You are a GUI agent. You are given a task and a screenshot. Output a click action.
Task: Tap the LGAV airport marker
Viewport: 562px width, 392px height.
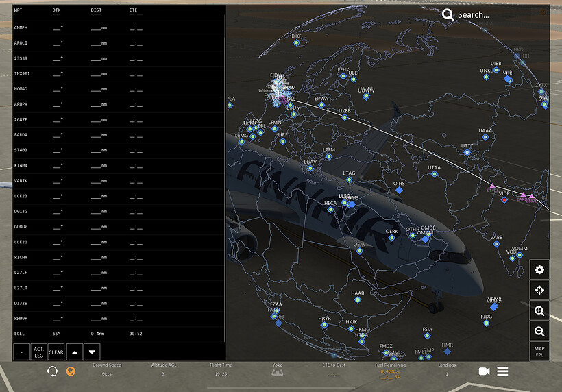[310, 169]
